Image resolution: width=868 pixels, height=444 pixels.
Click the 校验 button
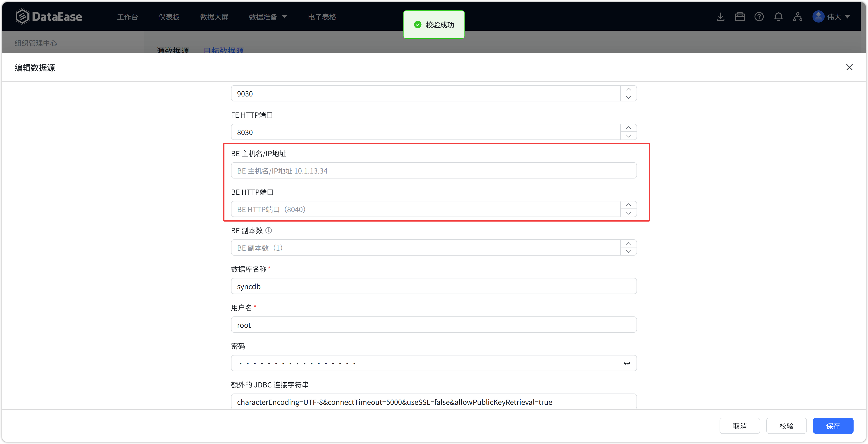[787, 426]
